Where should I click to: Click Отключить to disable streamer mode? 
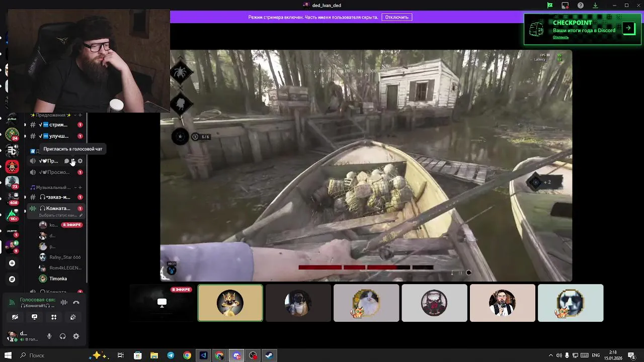(397, 17)
